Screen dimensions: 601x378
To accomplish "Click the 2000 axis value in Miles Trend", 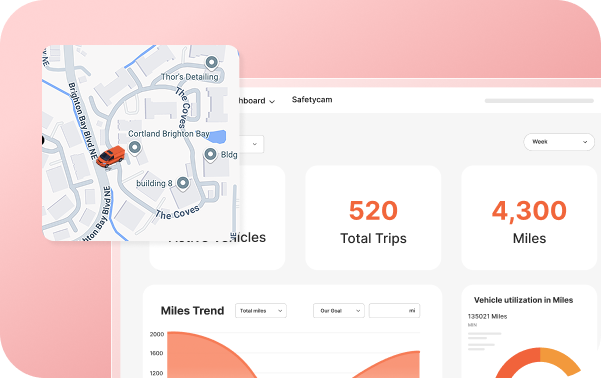I will (x=157, y=334).
